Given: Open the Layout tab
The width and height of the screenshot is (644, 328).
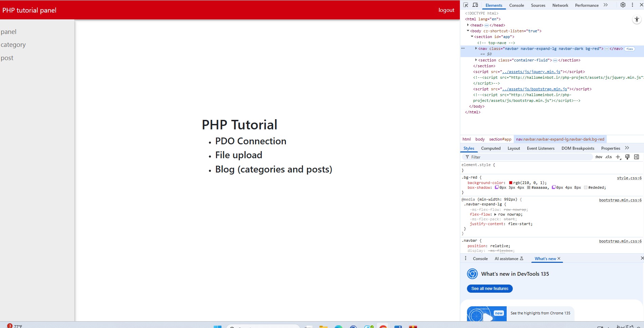Looking at the screenshot, I should click(514, 148).
